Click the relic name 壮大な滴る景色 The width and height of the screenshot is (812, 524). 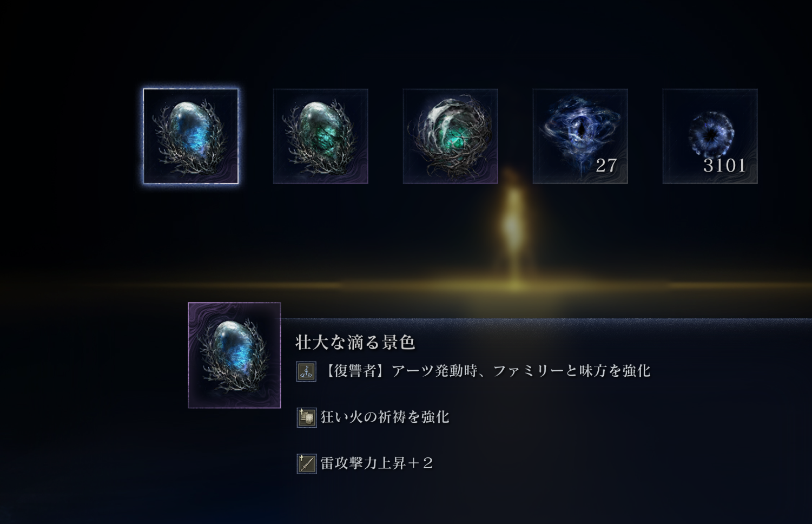[x=355, y=342]
